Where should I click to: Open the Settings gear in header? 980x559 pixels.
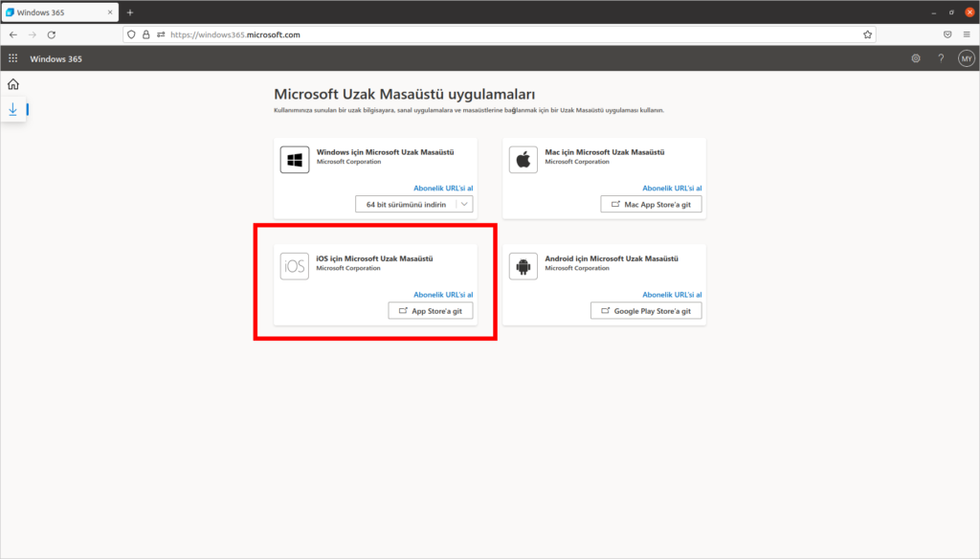click(916, 58)
